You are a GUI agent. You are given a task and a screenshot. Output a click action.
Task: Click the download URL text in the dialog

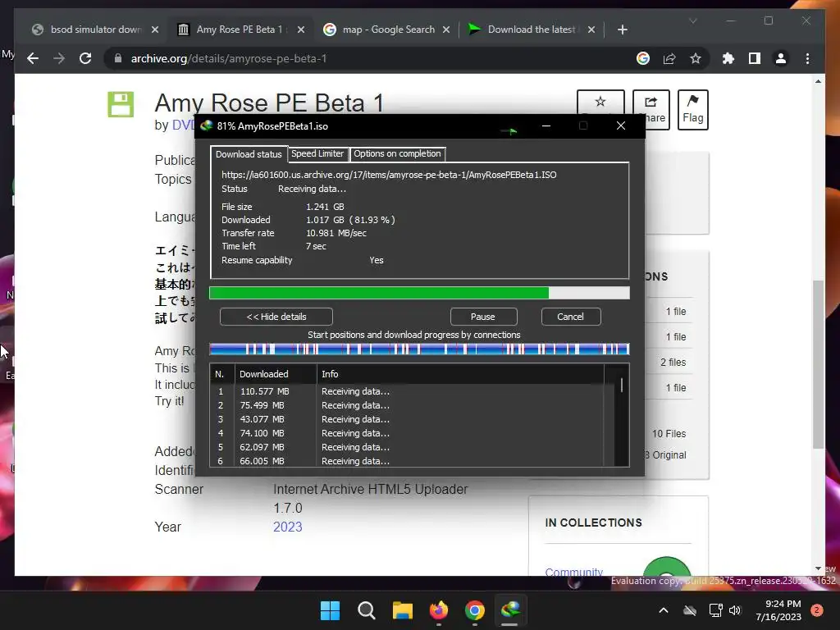389,175
